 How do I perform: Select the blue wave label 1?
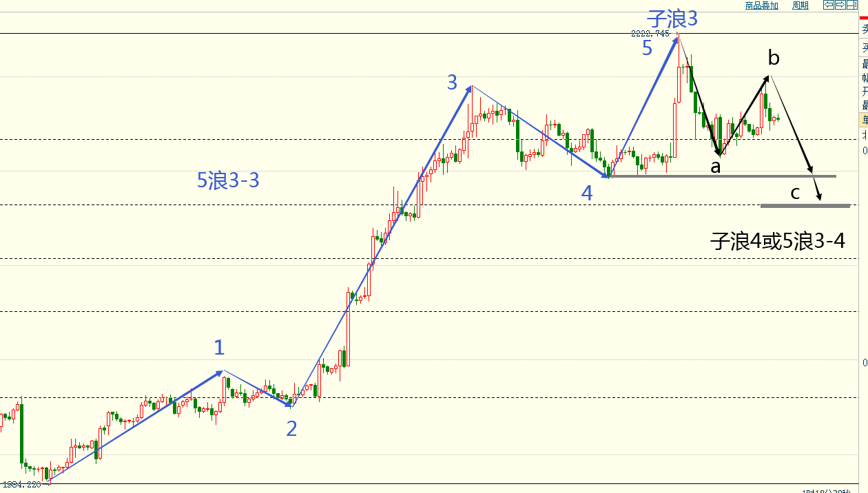click(219, 348)
